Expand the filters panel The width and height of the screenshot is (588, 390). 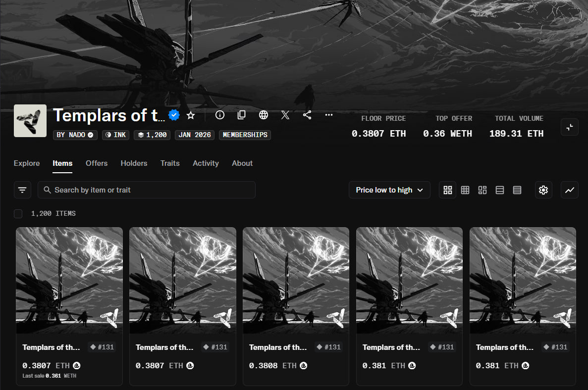22,190
